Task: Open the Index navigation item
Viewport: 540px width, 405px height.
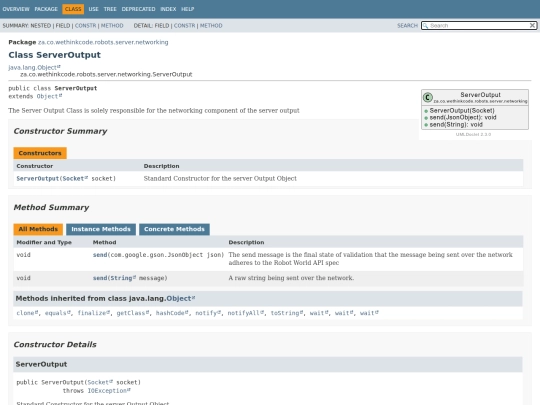Action: (168, 9)
